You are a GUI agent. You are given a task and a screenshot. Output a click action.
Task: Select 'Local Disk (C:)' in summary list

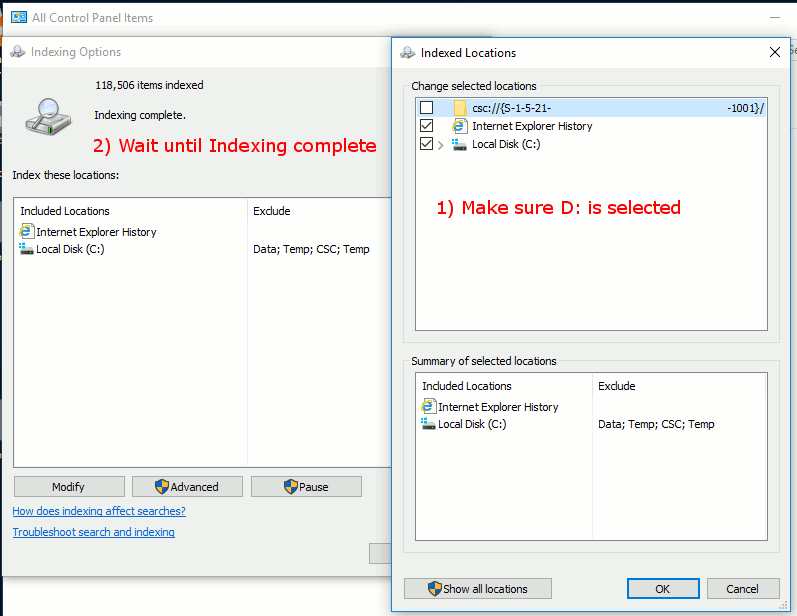pos(472,424)
